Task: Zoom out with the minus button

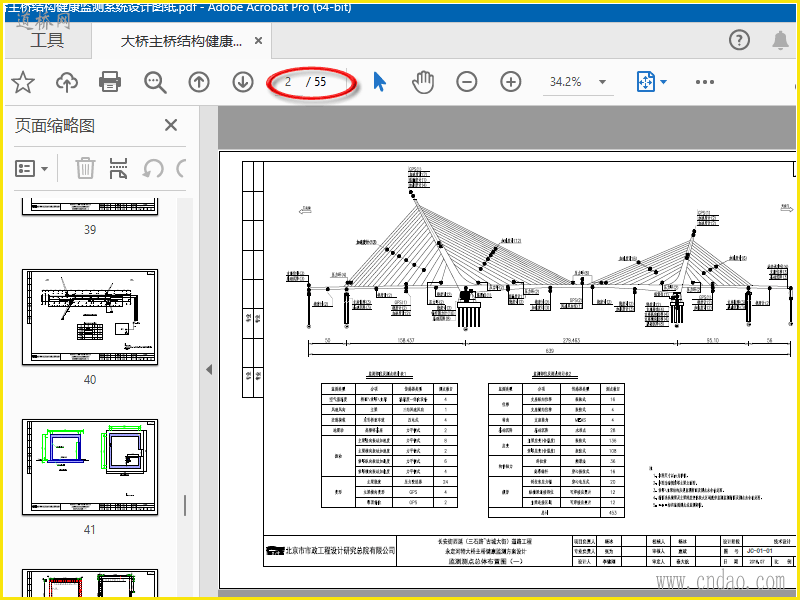Action: (x=467, y=82)
